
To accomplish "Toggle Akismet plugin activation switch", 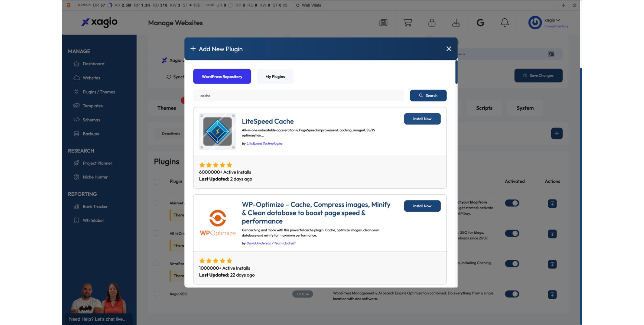I will click(512, 203).
